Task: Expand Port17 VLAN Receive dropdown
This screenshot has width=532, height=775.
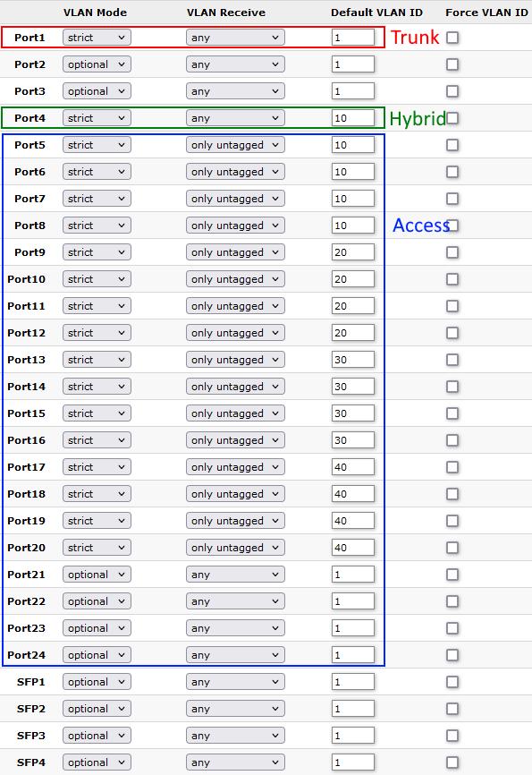Action: coord(235,467)
